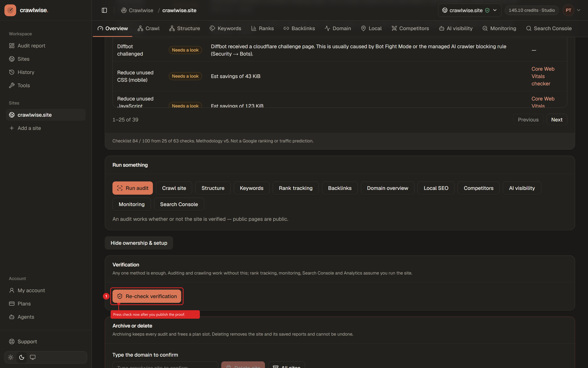Click the Backlinks run button
588x368 pixels.
click(340, 188)
